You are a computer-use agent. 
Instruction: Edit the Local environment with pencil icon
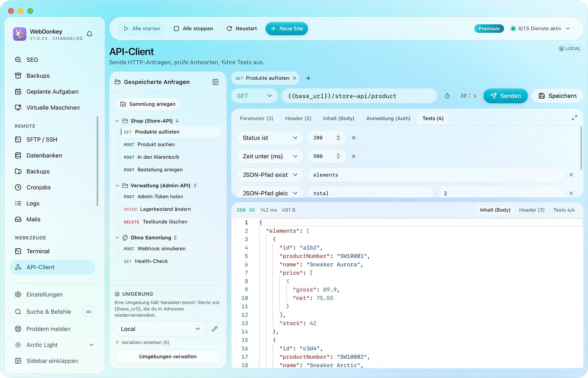pos(215,329)
